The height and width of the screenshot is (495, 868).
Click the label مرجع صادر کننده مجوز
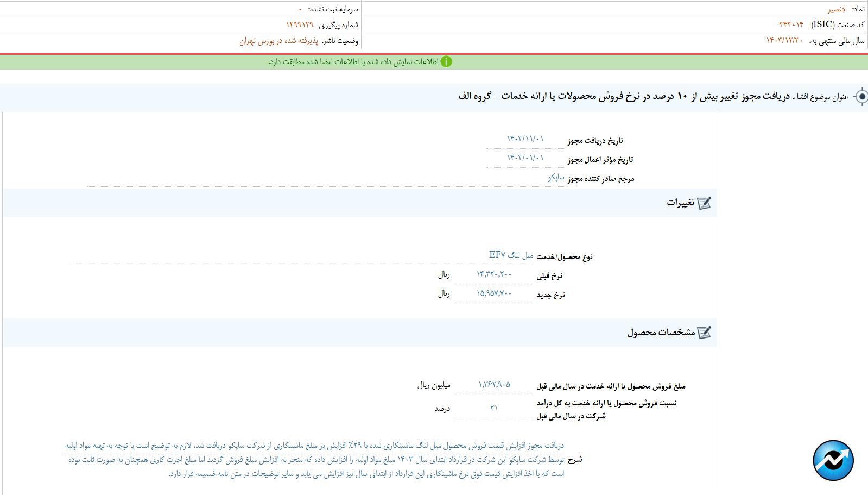[600, 179]
